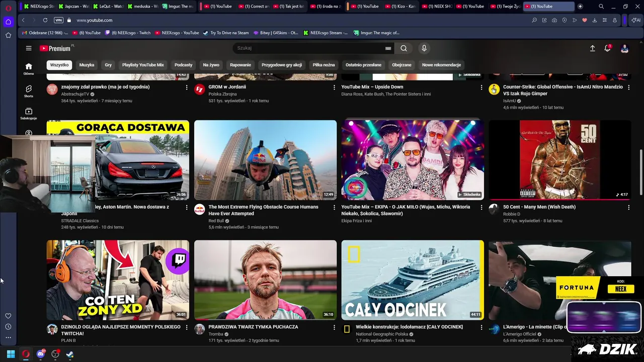The width and height of the screenshot is (644, 362).
Task: Open options for 'znajomy zdał prawko' video
Action: 187,87
